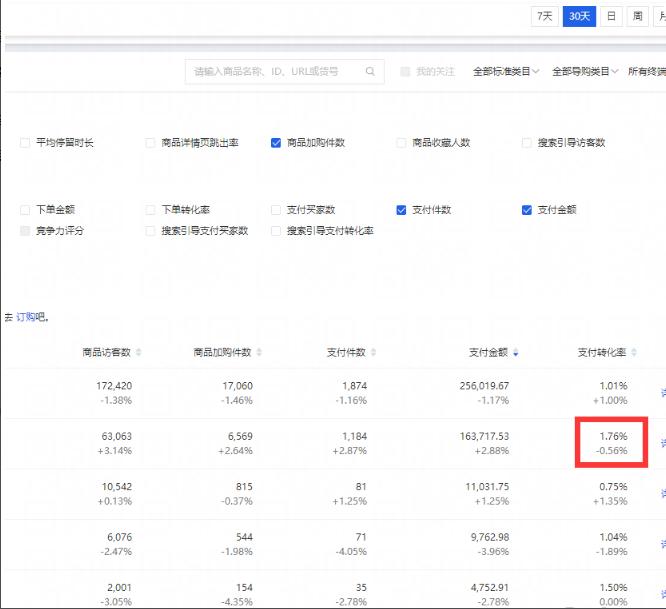Click the 订购 link
Viewport: 666px width, 609px height.
(x=26, y=317)
